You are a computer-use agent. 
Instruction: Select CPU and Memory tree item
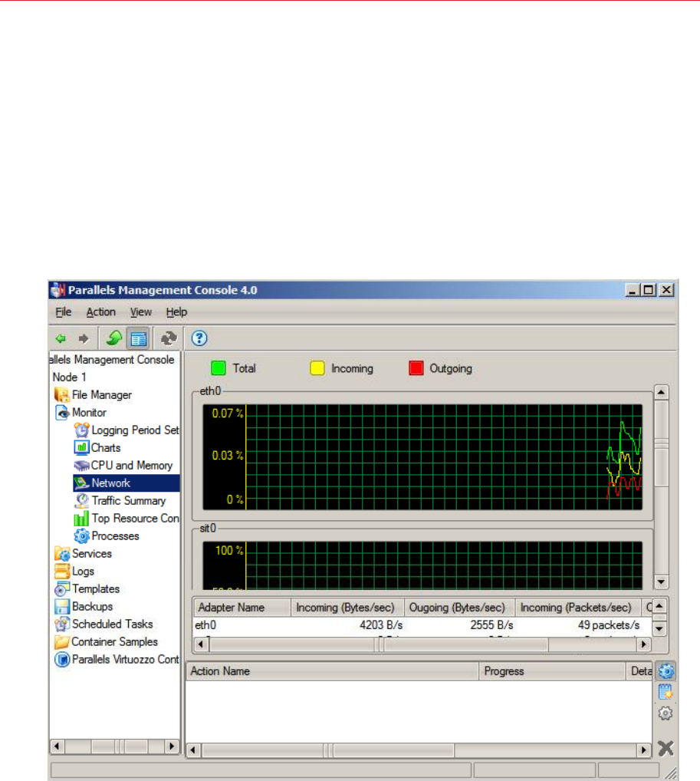coord(131,465)
